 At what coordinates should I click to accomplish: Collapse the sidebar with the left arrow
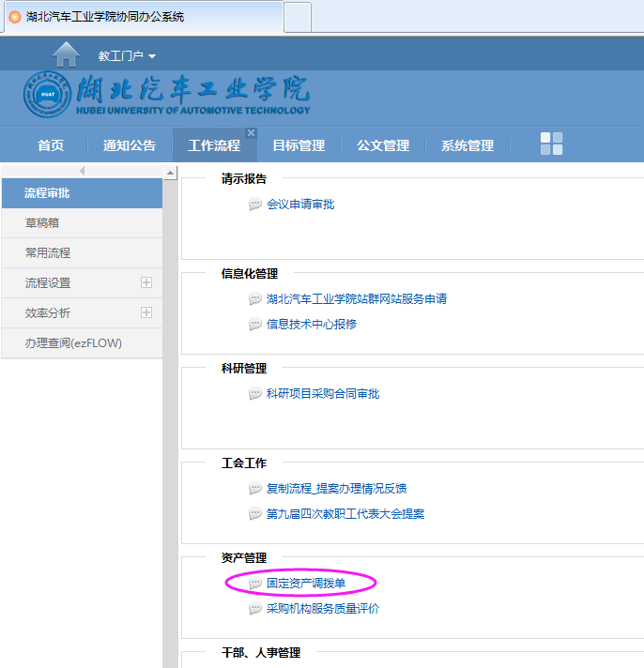[83, 171]
